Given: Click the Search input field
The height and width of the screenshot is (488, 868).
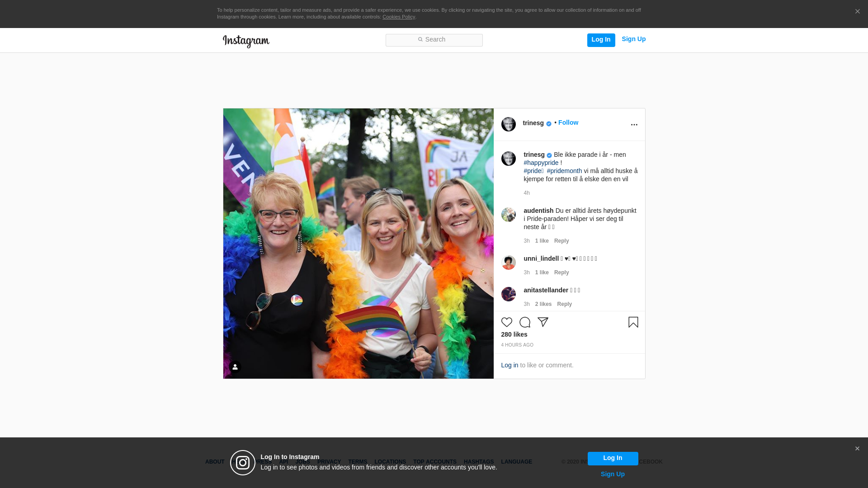Looking at the screenshot, I should tap(434, 40).
